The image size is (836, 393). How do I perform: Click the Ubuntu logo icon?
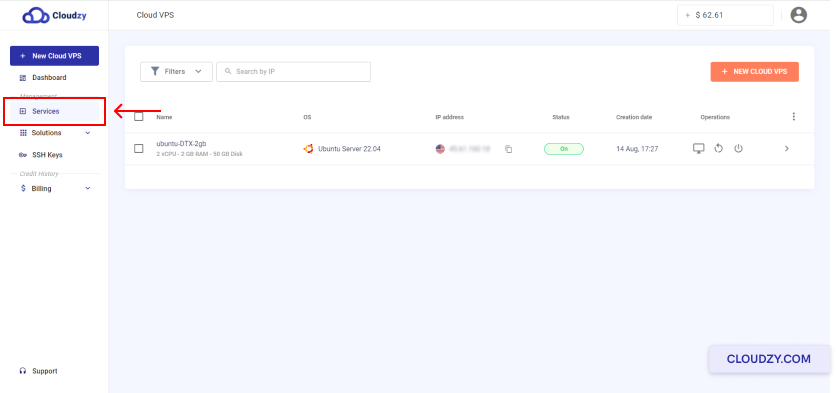pyautogui.click(x=308, y=149)
